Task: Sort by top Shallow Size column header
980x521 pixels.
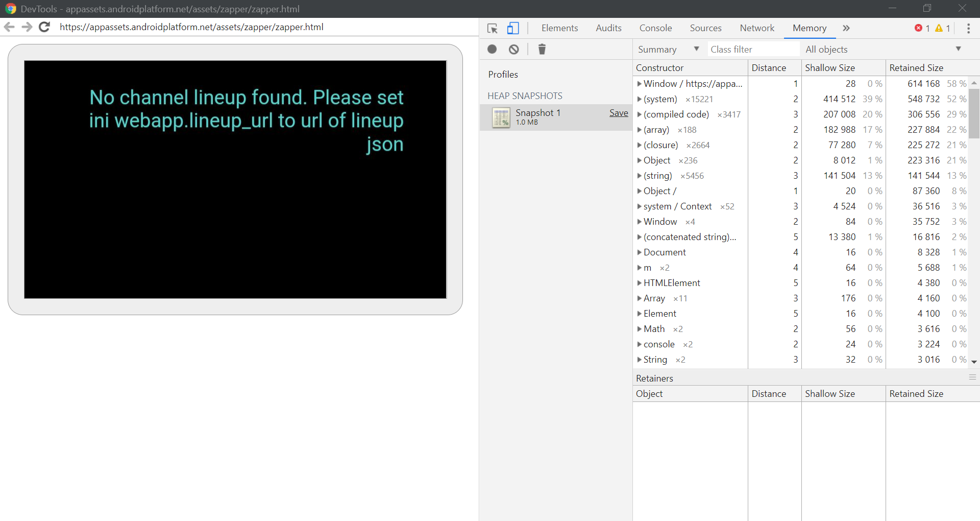Action: click(x=843, y=67)
